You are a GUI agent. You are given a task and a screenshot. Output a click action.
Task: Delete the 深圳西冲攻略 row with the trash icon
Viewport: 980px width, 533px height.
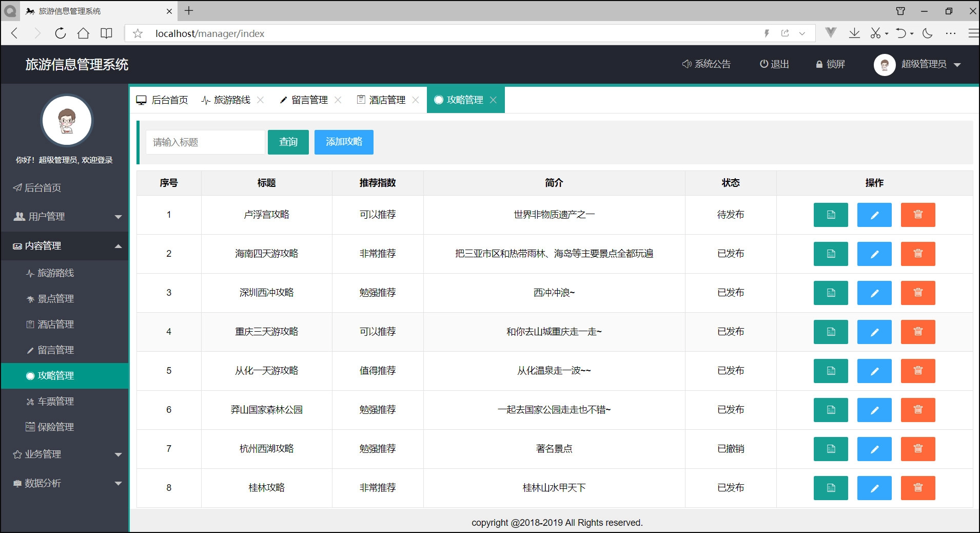(x=917, y=293)
